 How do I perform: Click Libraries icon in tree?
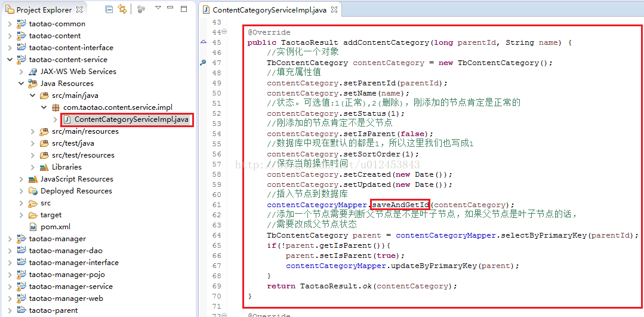(x=44, y=167)
